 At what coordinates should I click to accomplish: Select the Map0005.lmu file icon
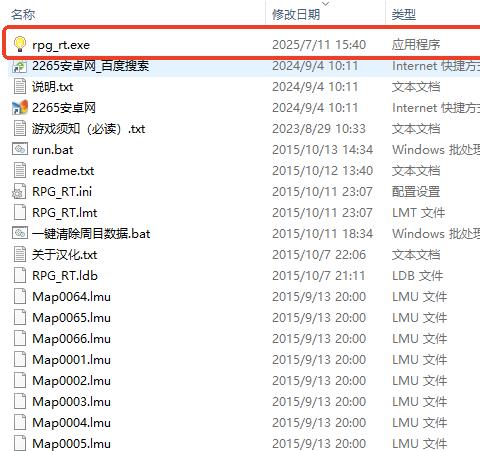click(x=20, y=443)
